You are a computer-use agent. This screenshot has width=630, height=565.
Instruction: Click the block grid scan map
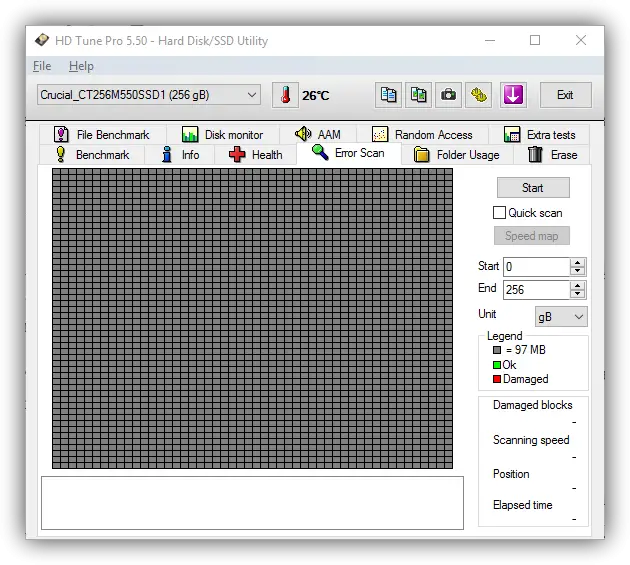point(252,318)
